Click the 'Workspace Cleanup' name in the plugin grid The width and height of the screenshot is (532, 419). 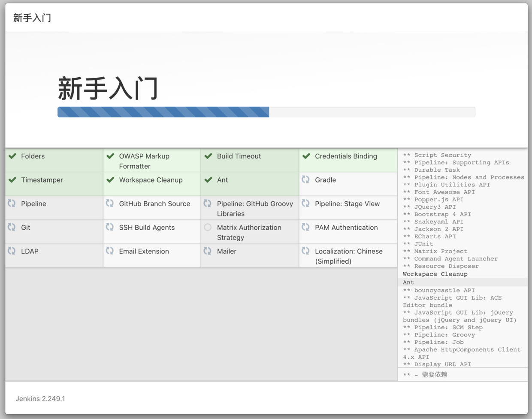point(151,180)
